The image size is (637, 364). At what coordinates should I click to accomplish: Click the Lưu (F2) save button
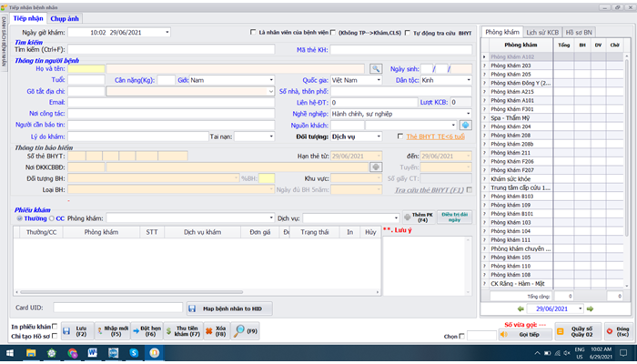[77, 331]
